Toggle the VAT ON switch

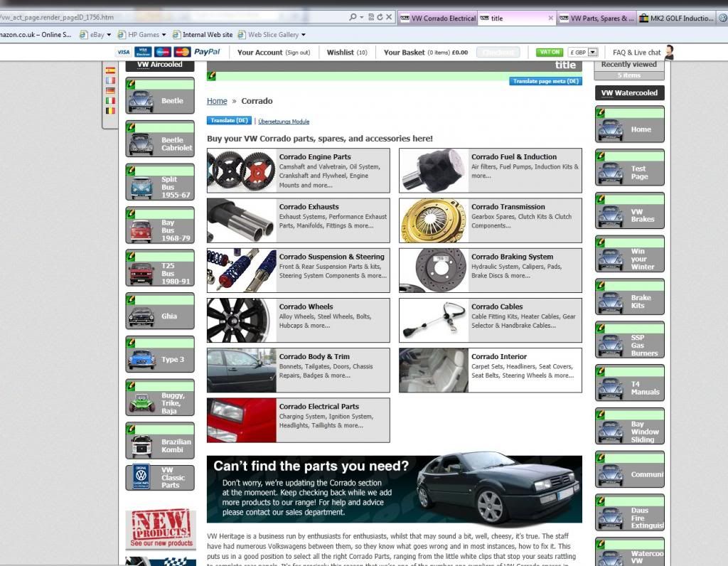pyautogui.click(x=548, y=52)
